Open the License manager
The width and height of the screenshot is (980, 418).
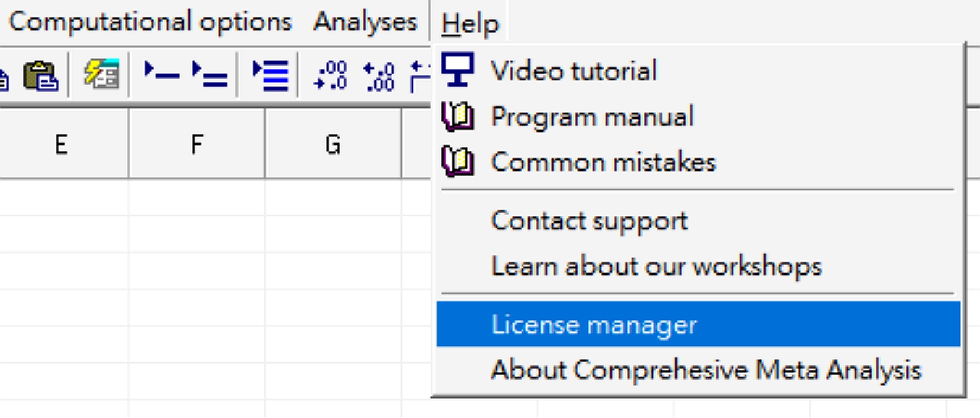point(594,324)
